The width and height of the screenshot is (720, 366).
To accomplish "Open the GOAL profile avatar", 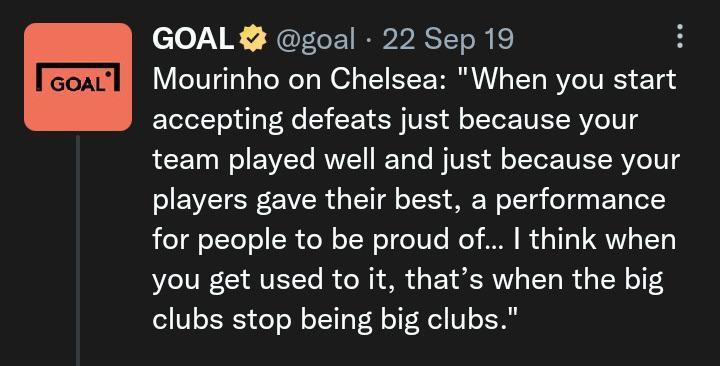I will point(78,77).
